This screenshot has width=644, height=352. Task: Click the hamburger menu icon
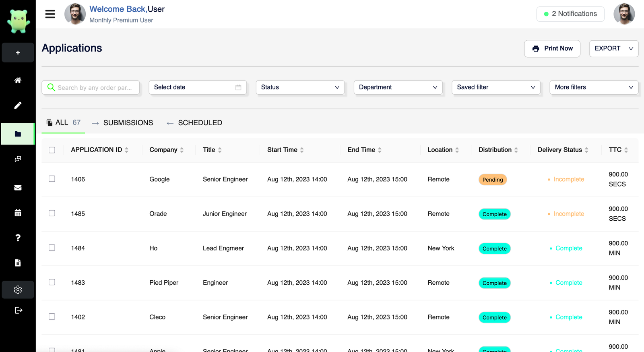[x=50, y=14]
